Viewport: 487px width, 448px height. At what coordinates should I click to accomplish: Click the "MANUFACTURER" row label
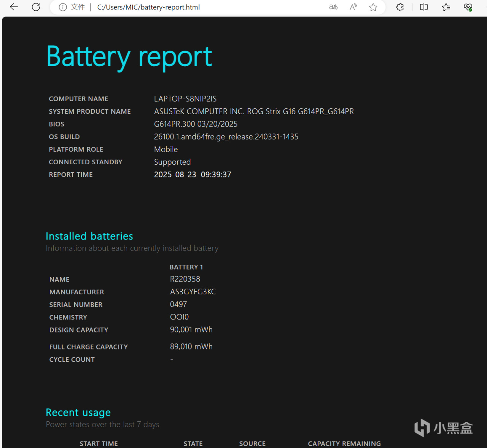pos(76,292)
